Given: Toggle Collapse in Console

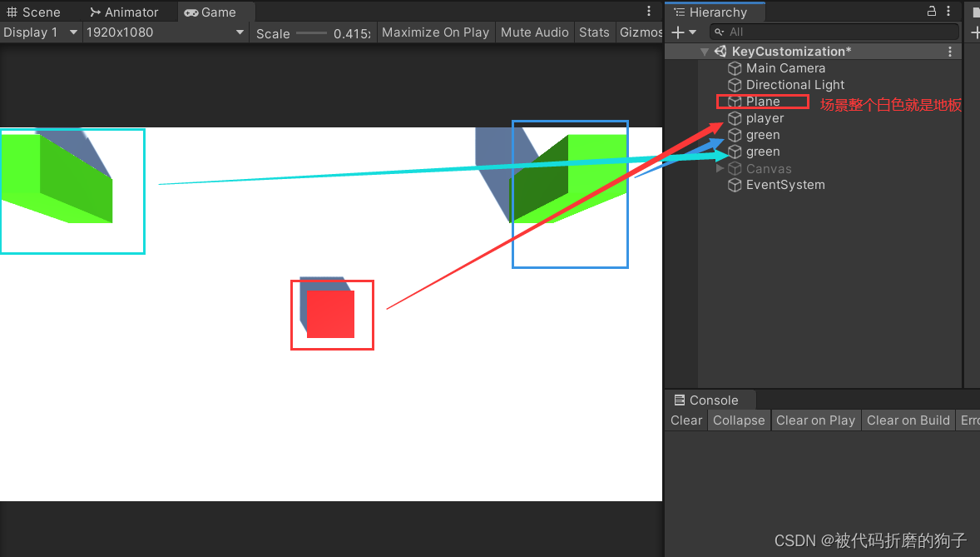Looking at the screenshot, I should 739,420.
